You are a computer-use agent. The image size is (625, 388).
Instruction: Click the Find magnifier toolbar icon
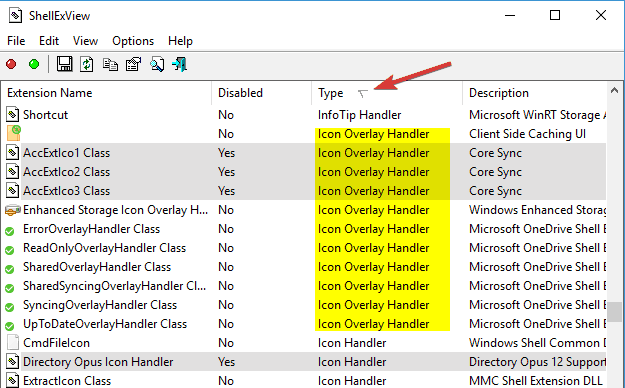pos(157,64)
